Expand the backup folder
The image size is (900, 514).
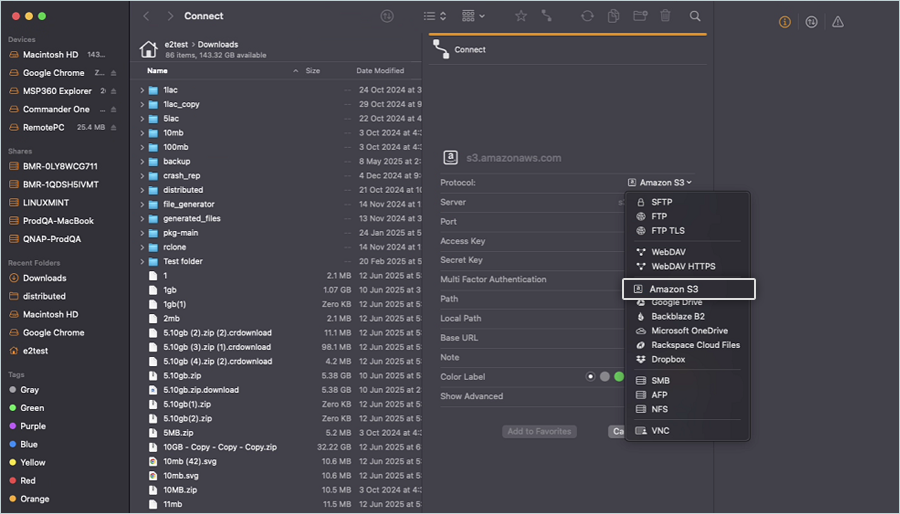142,161
